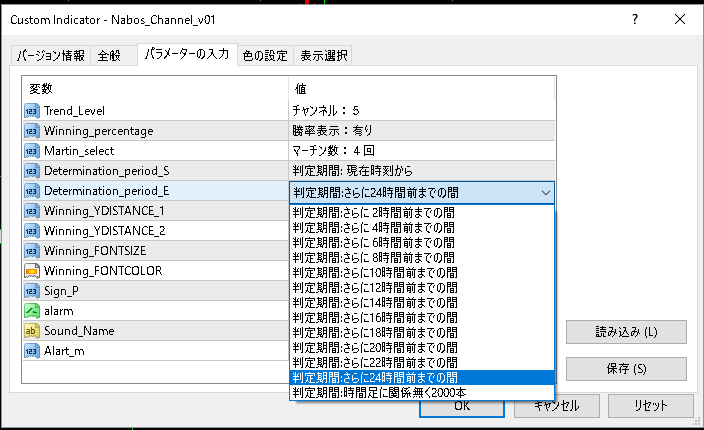Click the integer icon beside Sign_P
Viewport: 704px width, 430px height.
tap(31, 291)
